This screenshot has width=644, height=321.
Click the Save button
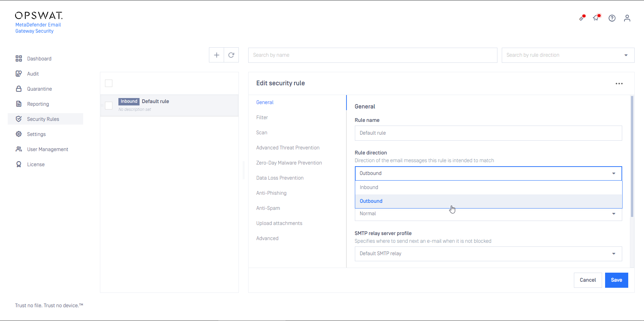point(616,280)
